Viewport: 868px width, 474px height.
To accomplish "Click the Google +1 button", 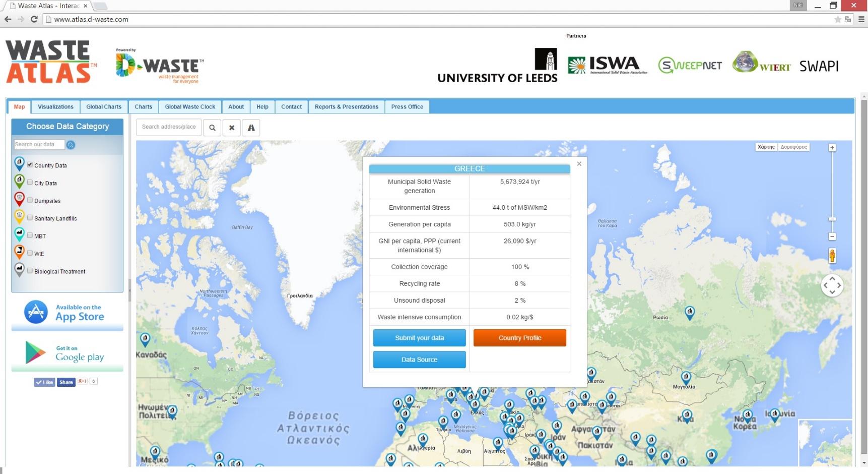I will pyautogui.click(x=83, y=382).
